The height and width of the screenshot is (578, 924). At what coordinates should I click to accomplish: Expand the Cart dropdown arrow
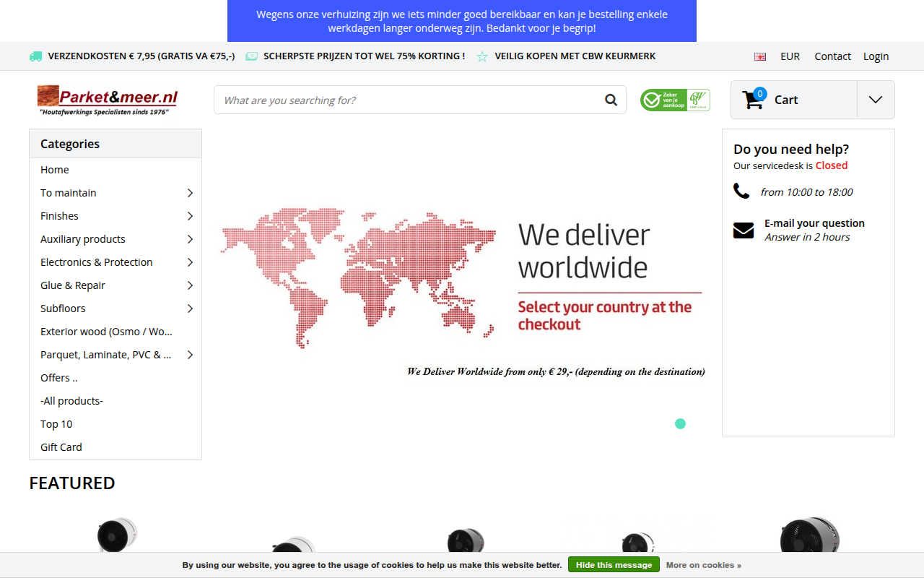pos(876,100)
